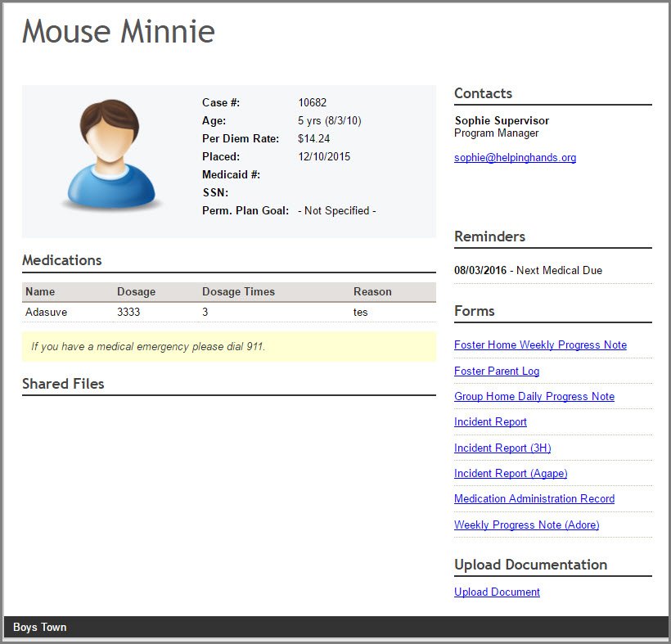Open Medication Administration Record form
671x644 pixels.
tap(534, 499)
